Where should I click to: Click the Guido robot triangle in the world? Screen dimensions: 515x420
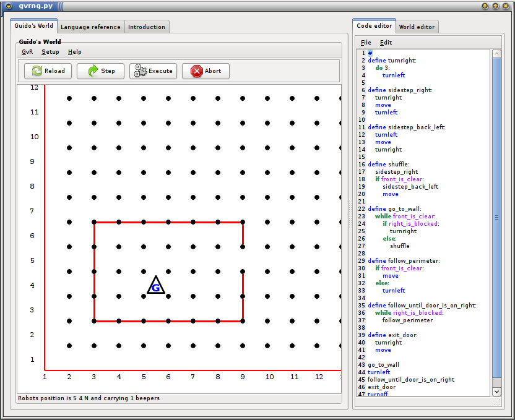point(156,285)
